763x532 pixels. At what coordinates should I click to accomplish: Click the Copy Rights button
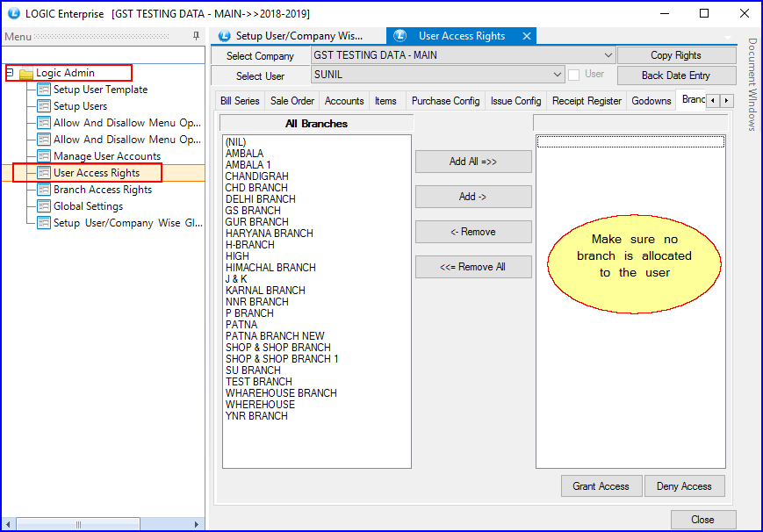(x=675, y=55)
